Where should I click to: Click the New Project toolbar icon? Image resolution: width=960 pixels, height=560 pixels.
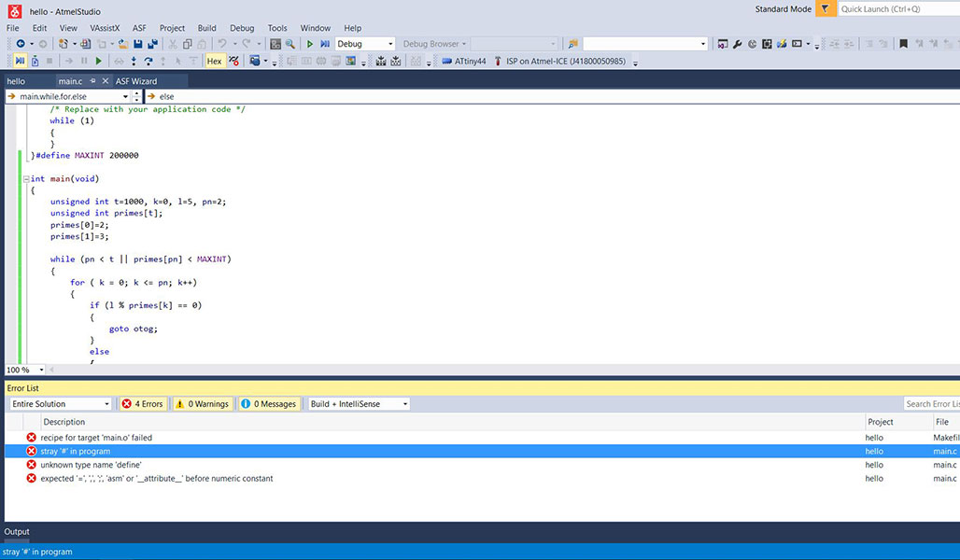point(64,44)
